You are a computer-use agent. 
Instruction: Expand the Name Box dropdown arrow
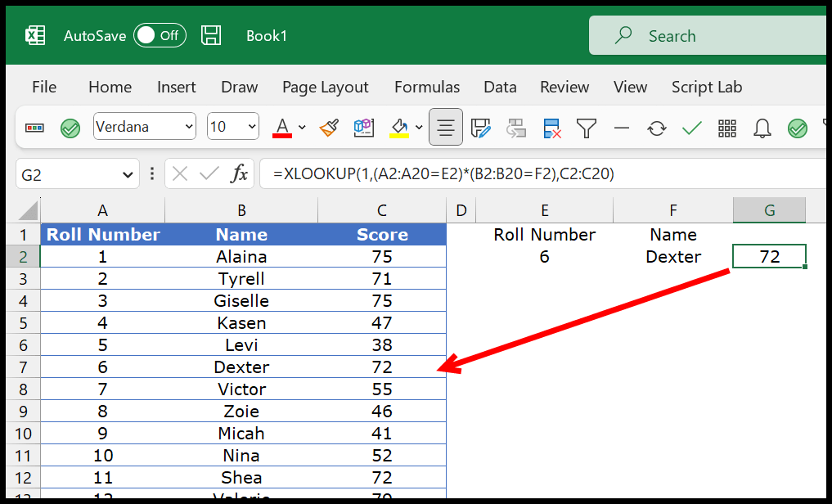[x=128, y=174]
